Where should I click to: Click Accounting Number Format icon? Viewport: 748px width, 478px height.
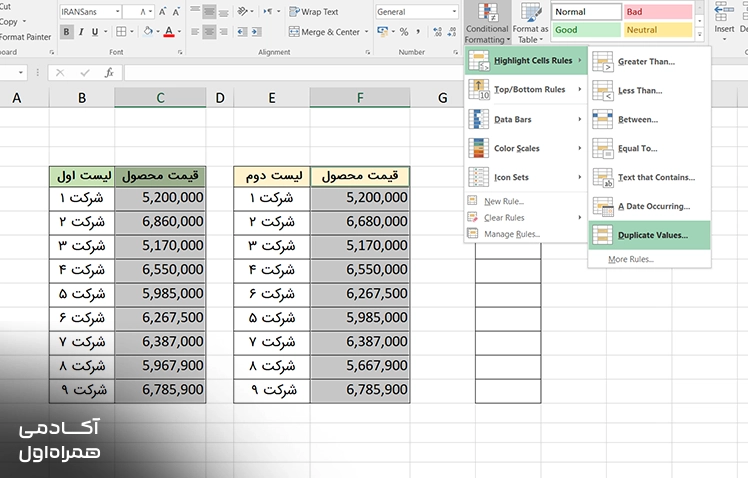pyautogui.click(x=382, y=32)
